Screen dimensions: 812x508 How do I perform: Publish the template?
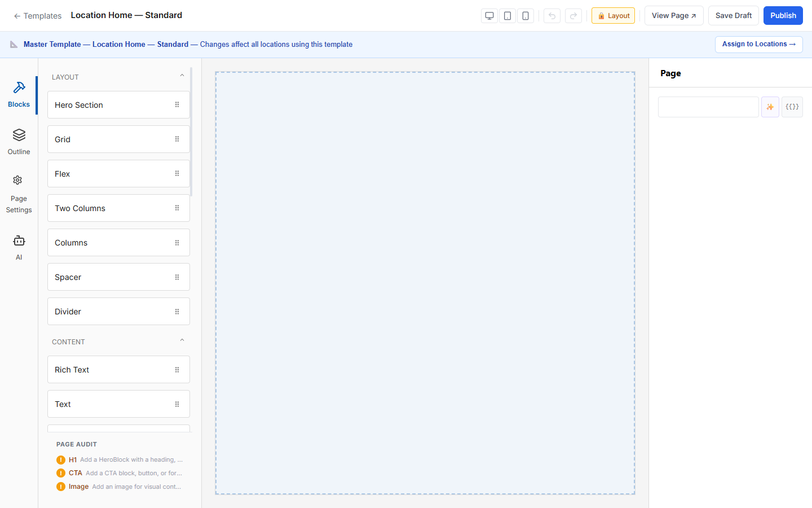(x=783, y=16)
